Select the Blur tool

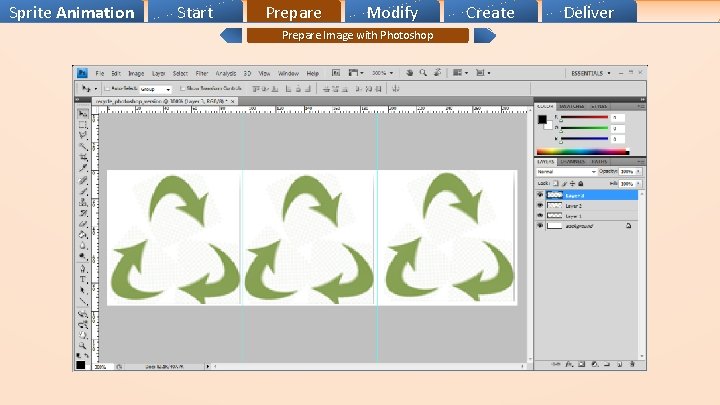[83, 247]
